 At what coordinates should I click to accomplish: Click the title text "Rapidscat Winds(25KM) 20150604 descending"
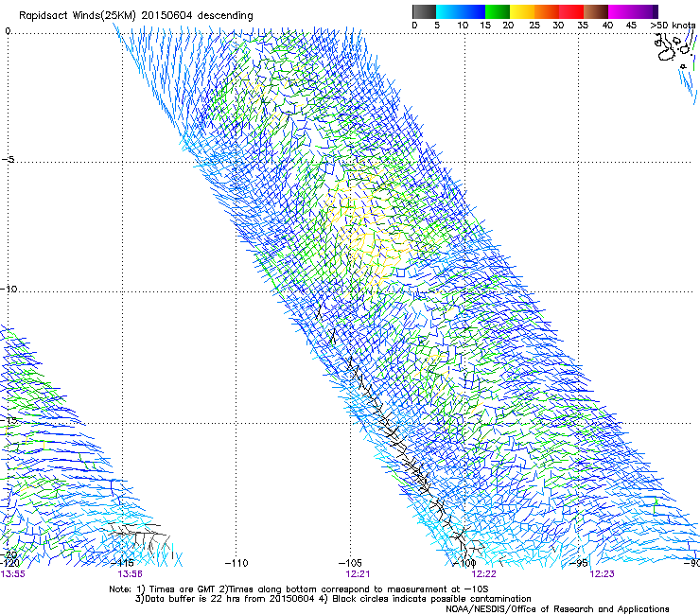point(135,16)
